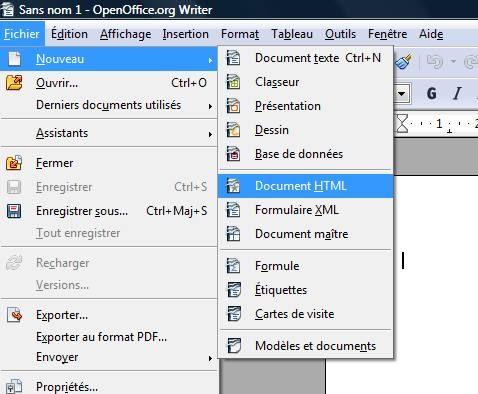
Task: Open the Format menu
Action: pos(240,34)
